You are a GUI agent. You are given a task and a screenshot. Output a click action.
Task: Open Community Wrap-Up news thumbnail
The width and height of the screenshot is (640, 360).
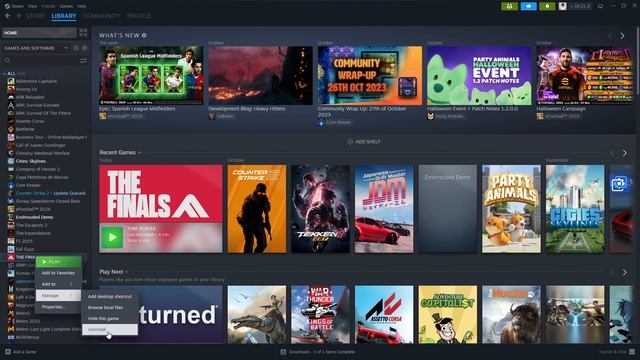point(370,75)
